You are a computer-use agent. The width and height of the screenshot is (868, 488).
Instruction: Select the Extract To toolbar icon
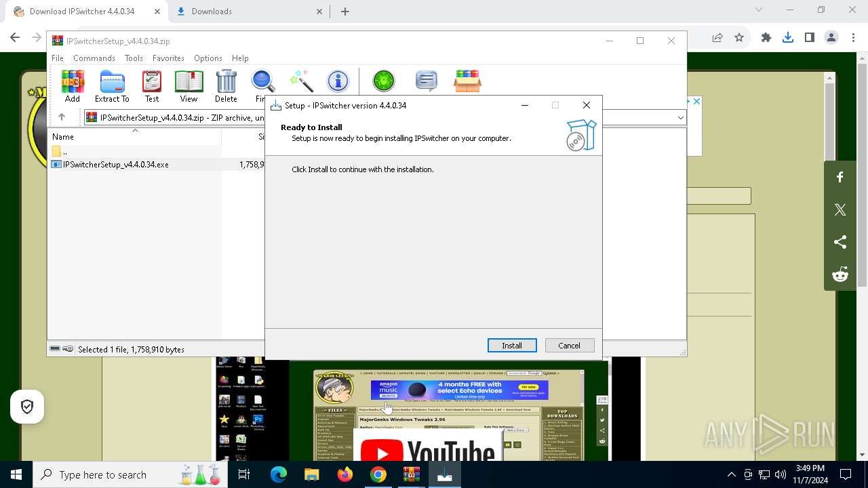click(112, 86)
